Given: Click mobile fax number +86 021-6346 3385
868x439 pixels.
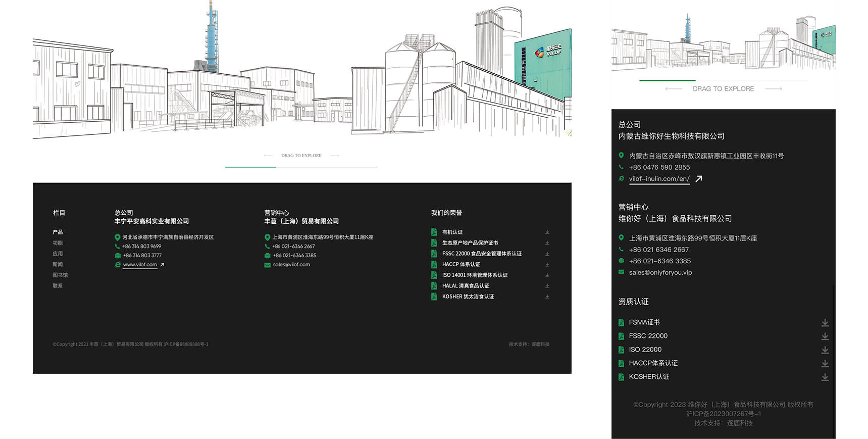Looking at the screenshot, I should [x=660, y=261].
